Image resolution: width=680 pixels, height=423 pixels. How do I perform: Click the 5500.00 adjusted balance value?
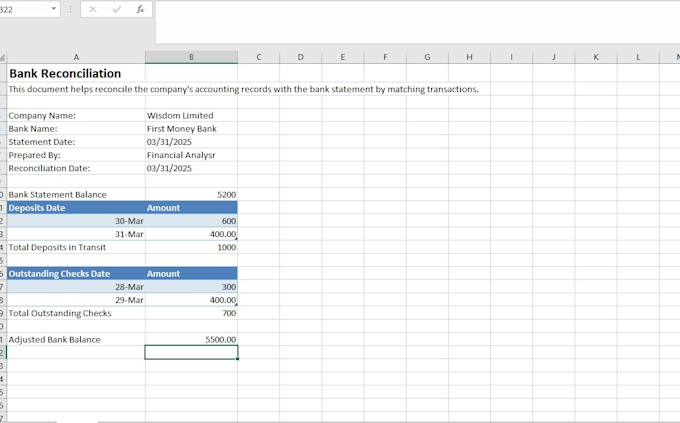pos(191,340)
